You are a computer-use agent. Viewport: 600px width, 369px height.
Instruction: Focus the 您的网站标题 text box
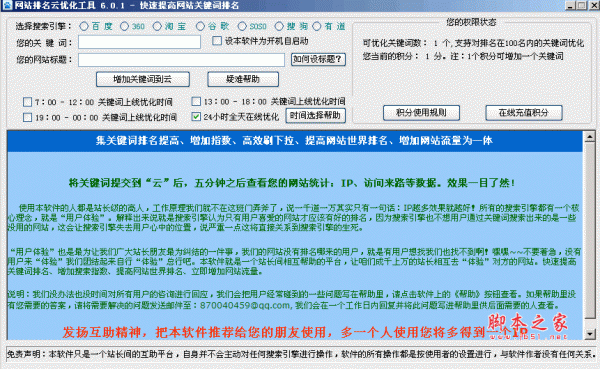point(181,60)
